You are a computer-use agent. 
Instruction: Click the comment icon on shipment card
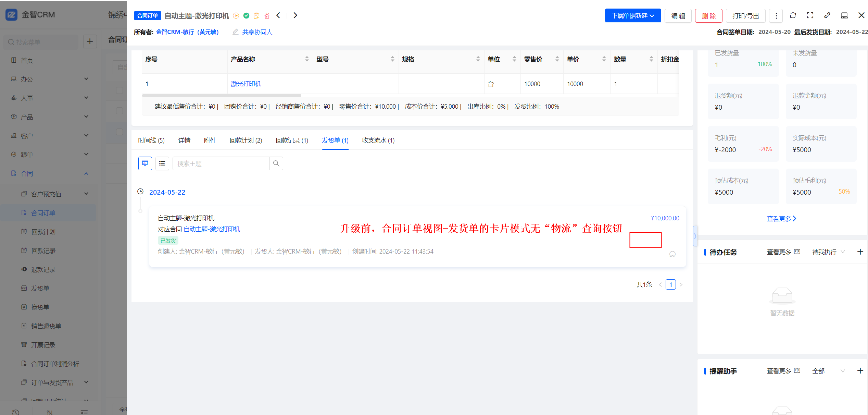[x=672, y=254]
